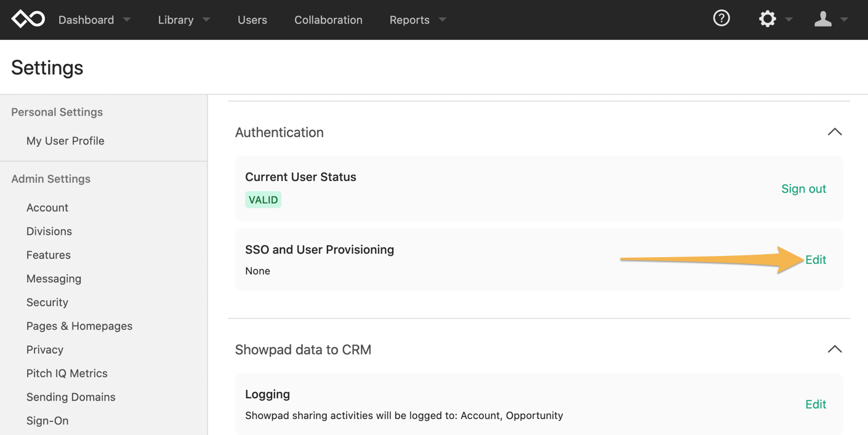868x435 pixels.
Task: Open Features admin settings
Action: pos(49,255)
